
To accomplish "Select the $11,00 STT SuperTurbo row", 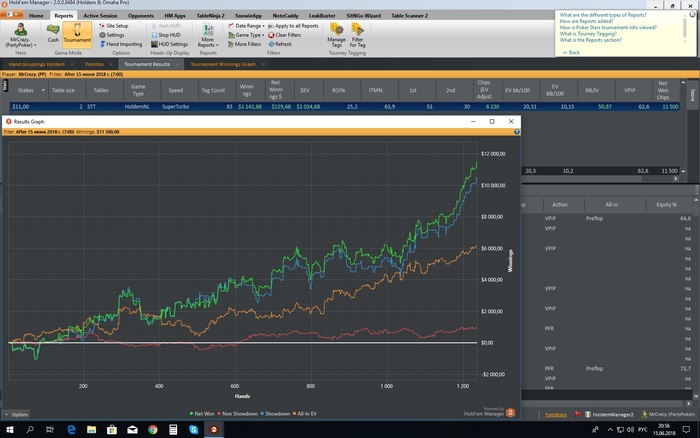I will (x=345, y=107).
